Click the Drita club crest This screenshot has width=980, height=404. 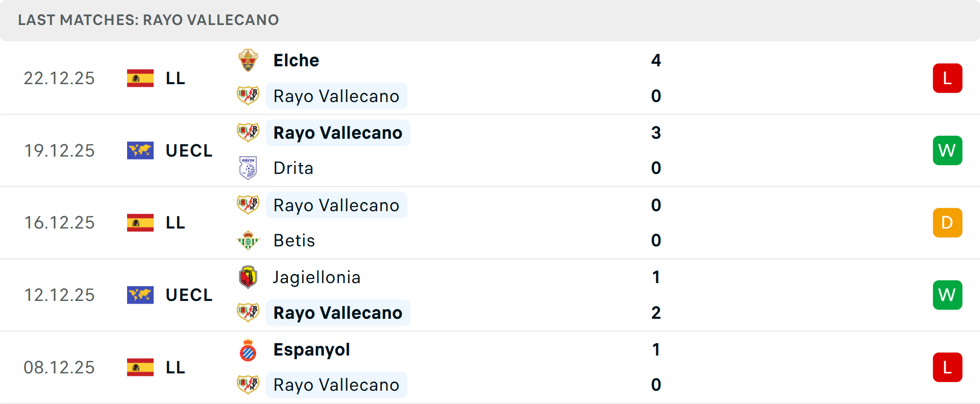pyautogui.click(x=248, y=168)
